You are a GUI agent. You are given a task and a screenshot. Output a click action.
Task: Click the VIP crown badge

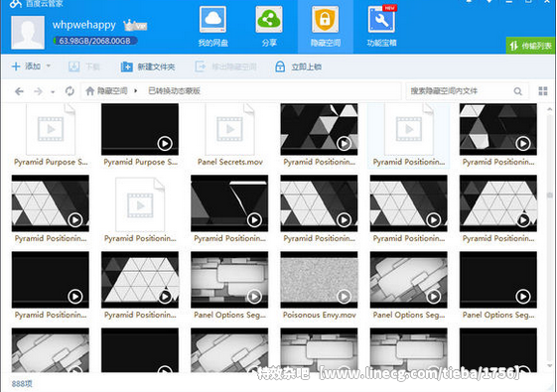click(x=135, y=25)
